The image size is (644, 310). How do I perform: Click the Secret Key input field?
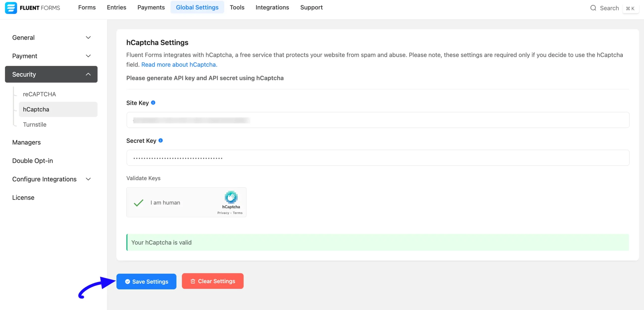378,158
